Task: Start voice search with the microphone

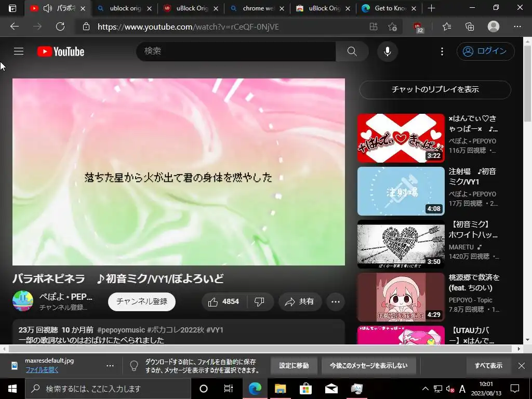Action: click(x=388, y=51)
